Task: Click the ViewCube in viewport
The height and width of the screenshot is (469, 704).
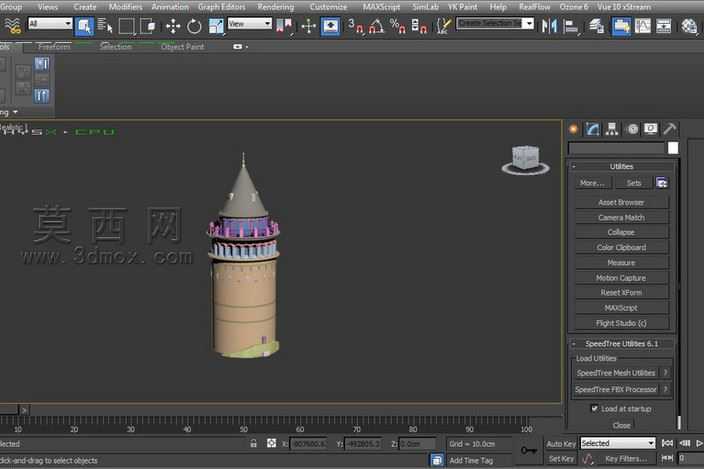Action: [x=526, y=159]
